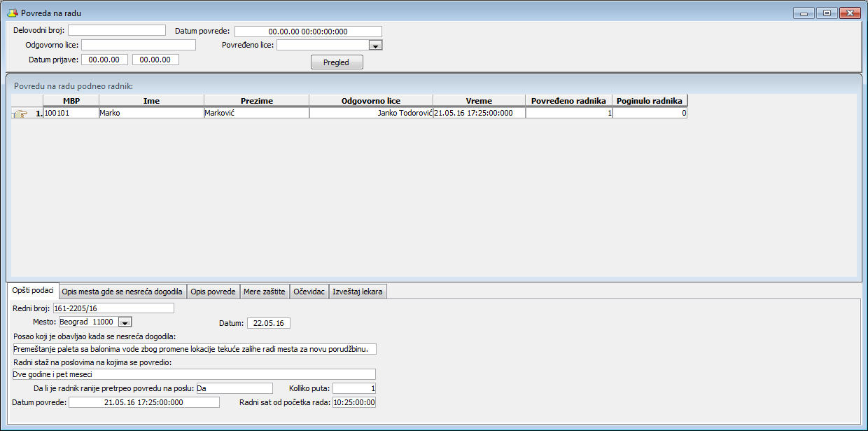Click into the Delovodni broj field
Image resolution: width=868 pixels, height=431 pixels.
[x=116, y=30]
